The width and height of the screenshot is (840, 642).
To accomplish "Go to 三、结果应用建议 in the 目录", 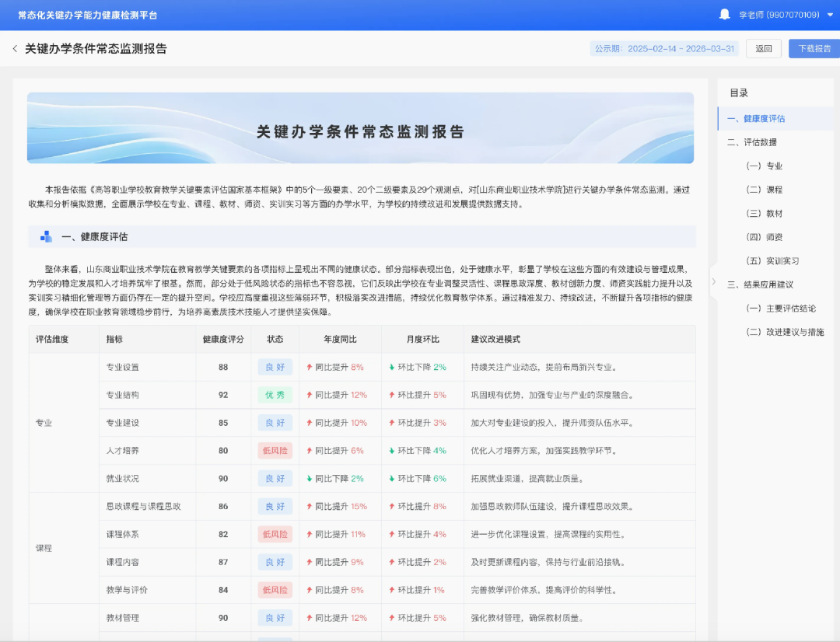I will (x=761, y=284).
